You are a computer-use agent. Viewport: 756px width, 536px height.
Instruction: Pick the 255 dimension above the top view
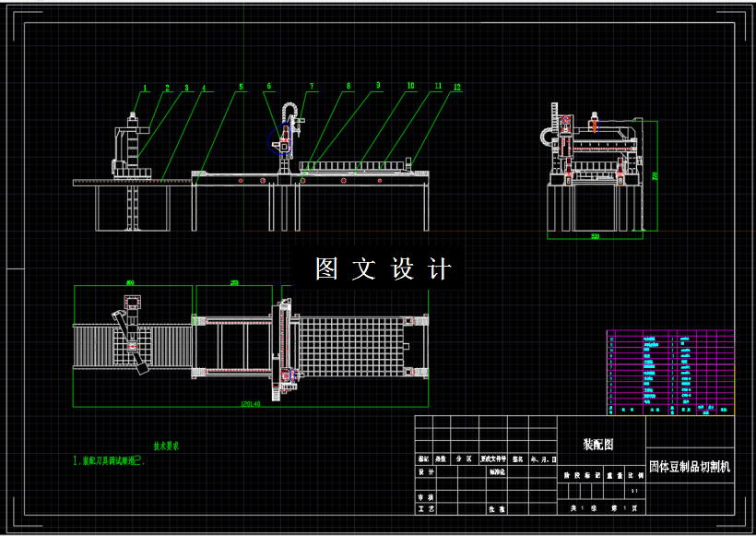click(x=234, y=282)
